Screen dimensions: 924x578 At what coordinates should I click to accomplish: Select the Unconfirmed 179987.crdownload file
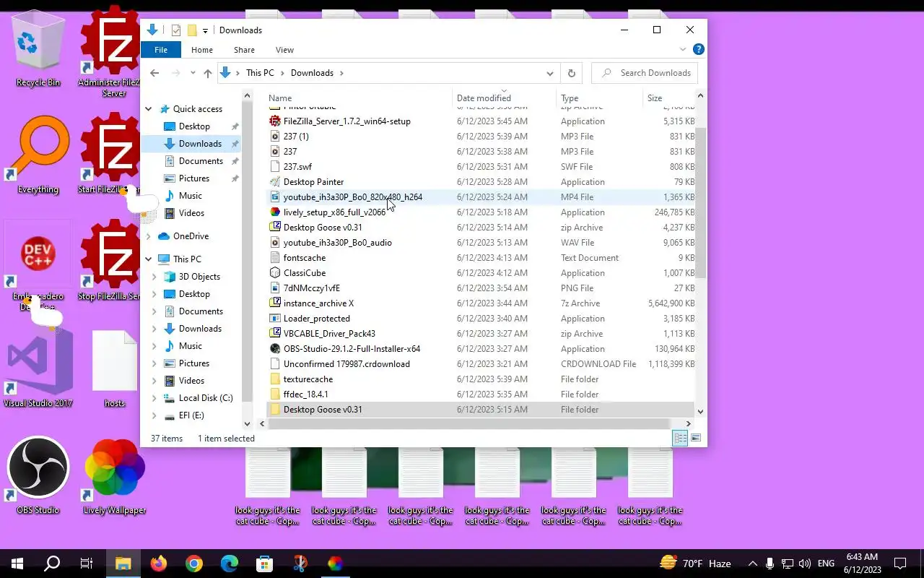[346, 364]
